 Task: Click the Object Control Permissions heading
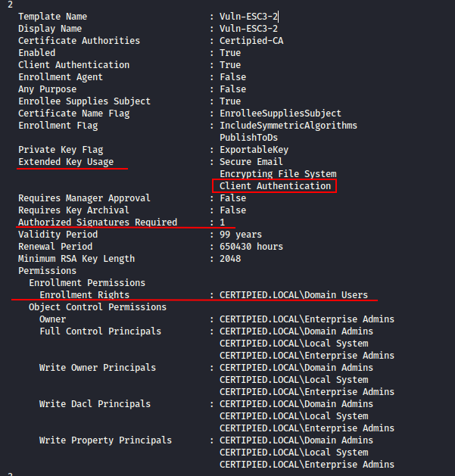(98, 307)
